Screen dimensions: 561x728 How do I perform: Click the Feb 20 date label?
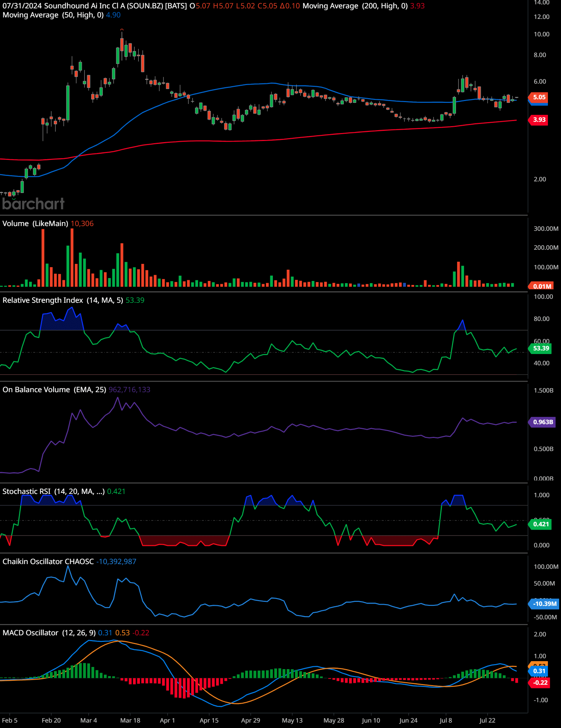pyautogui.click(x=51, y=720)
